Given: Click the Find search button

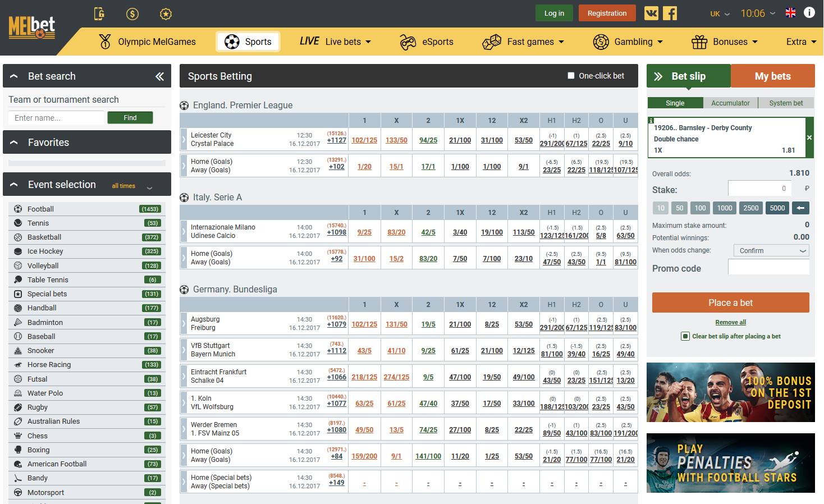Looking at the screenshot, I should (130, 117).
